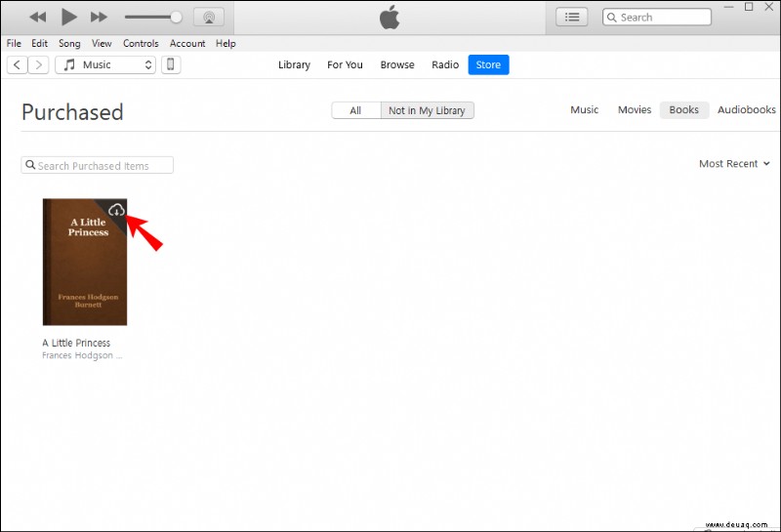The height and width of the screenshot is (532, 781).
Task: Select the All filter segment
Action: pos(355,110)
